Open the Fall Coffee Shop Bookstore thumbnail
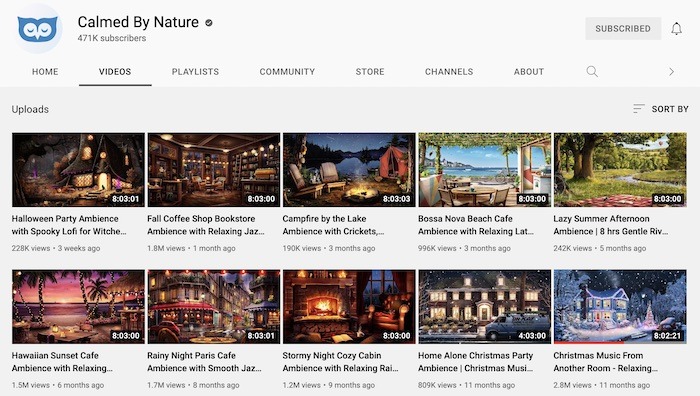The width and height of the screenshot is (700, 396). 214,170
